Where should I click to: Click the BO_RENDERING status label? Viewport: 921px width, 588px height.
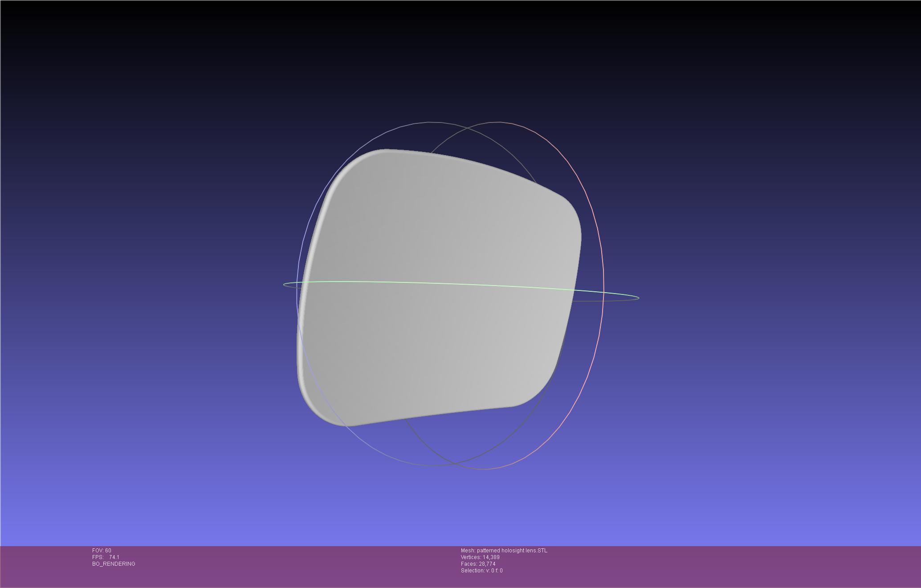(x=114, y=564)
